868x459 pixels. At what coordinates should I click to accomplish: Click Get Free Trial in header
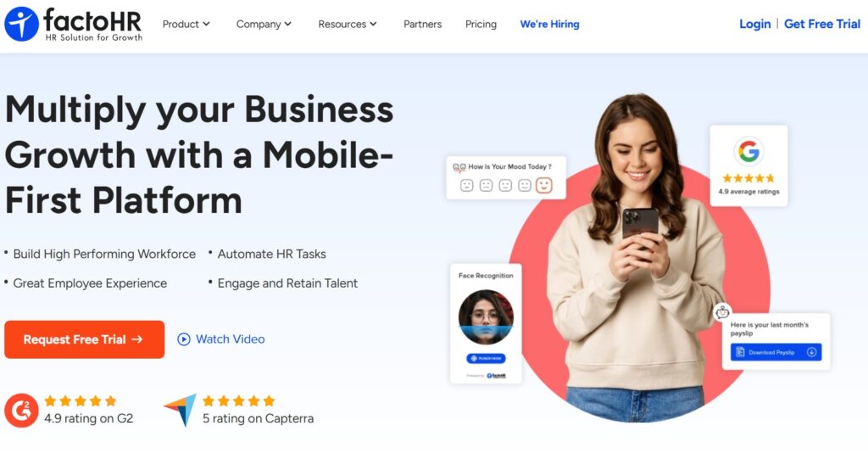822,24
